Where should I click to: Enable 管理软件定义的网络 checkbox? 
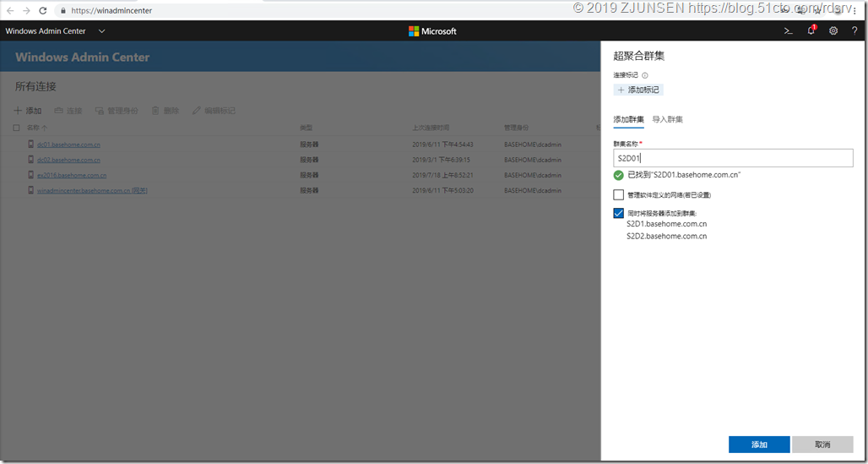pos(618,194)
